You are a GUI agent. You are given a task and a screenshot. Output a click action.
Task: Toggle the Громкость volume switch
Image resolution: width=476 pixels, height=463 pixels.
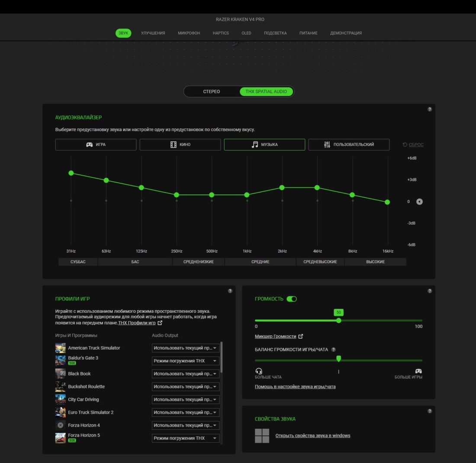click(292, 299)
